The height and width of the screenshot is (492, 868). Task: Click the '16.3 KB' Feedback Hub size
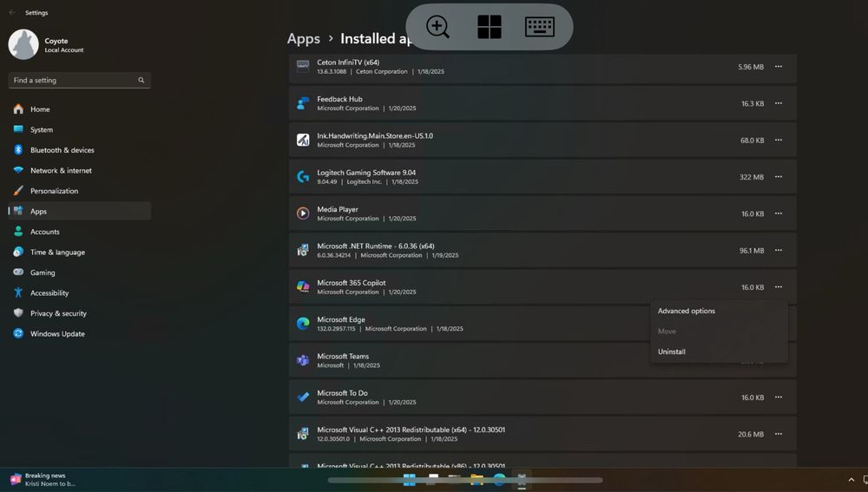[x=753, y=103]
